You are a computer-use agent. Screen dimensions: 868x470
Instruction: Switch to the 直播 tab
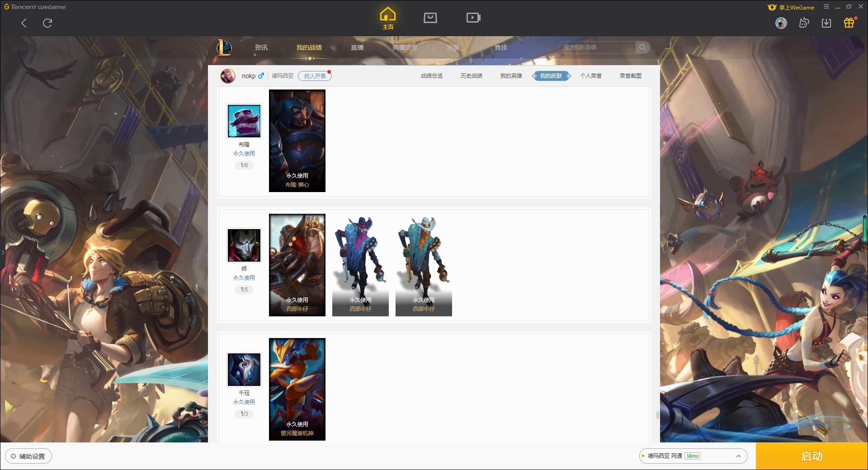point(357,47)
